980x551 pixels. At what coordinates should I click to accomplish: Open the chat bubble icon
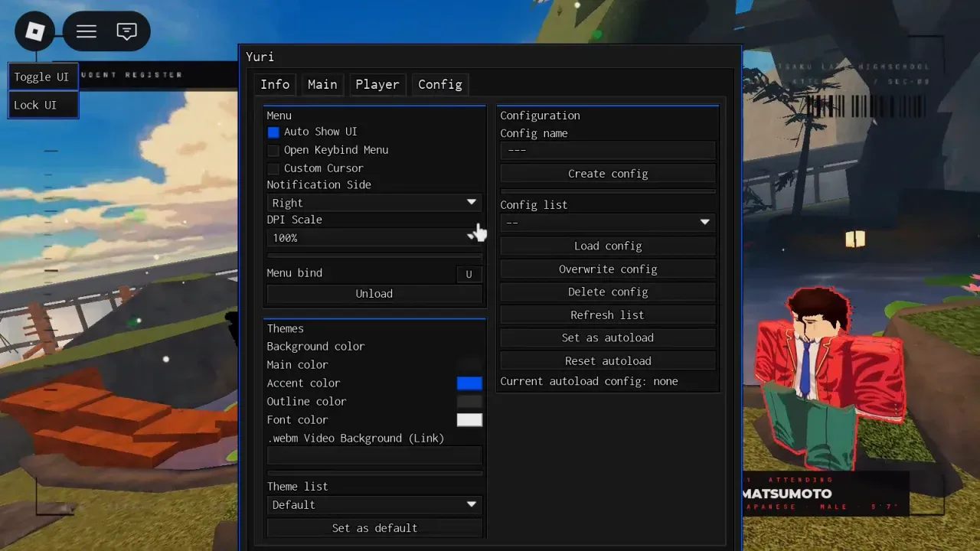(127, 31)
